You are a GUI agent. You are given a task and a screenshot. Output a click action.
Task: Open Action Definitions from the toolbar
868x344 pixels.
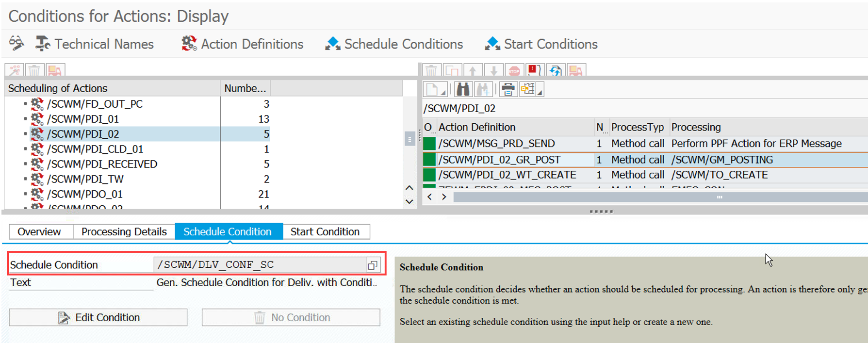pyautogui.click(x=243, y=44)
